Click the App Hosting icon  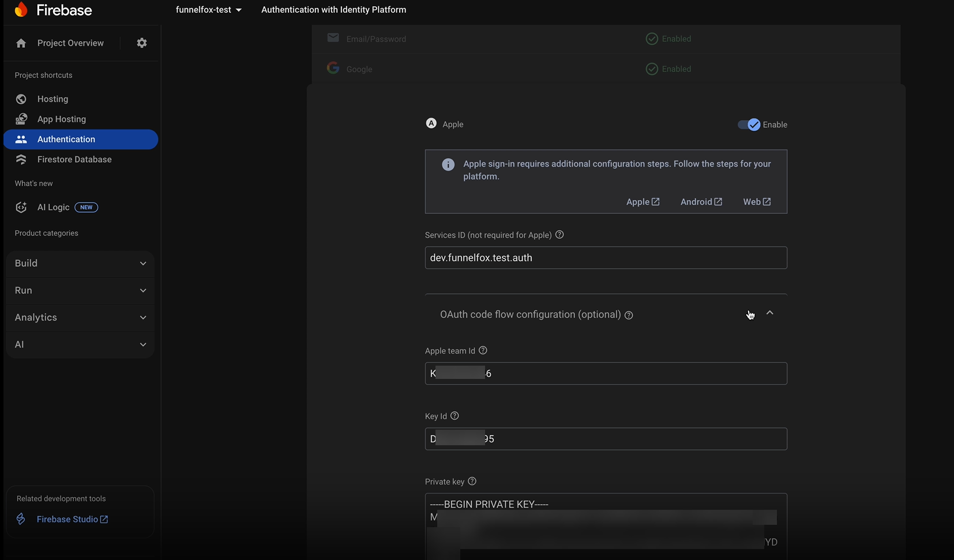coord(21,119)
